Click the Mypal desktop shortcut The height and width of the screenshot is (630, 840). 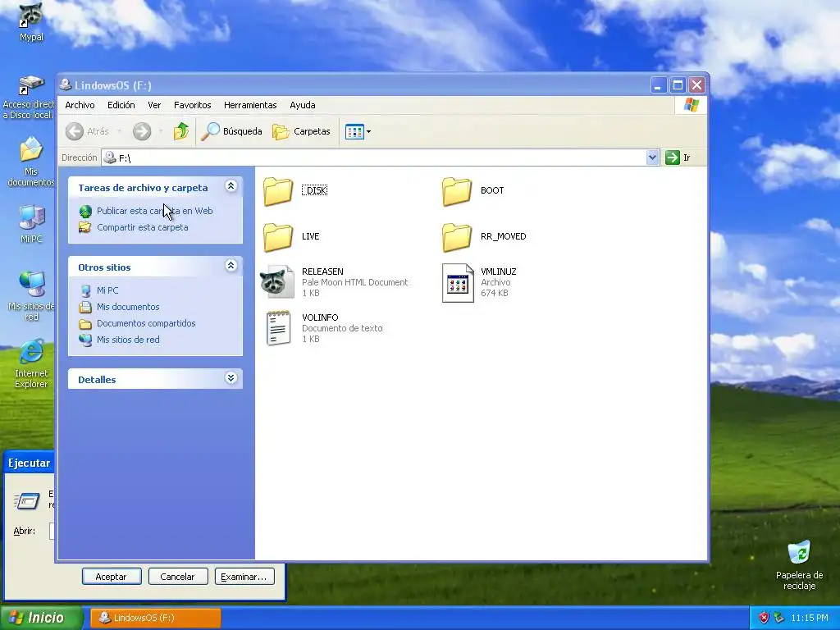(x=31, y=22)
